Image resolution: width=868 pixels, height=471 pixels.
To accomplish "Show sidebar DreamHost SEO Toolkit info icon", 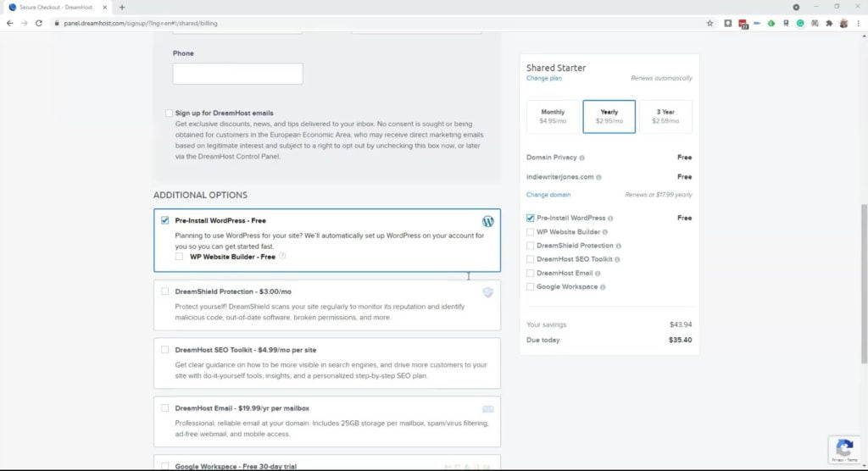I will (x=617, y=259).
